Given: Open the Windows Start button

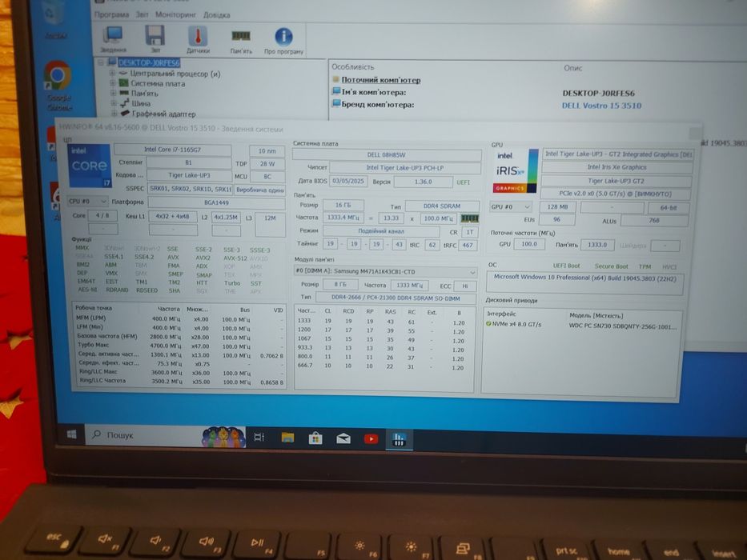Looking at the screenshot, I should click(x=72, y=434).
